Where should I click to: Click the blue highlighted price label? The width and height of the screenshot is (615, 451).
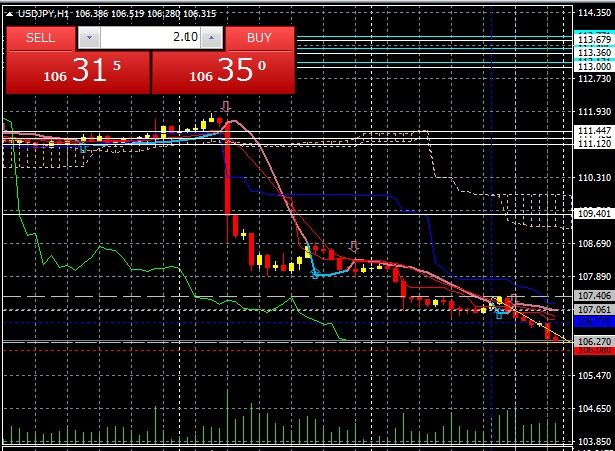[x=595, y=322]
